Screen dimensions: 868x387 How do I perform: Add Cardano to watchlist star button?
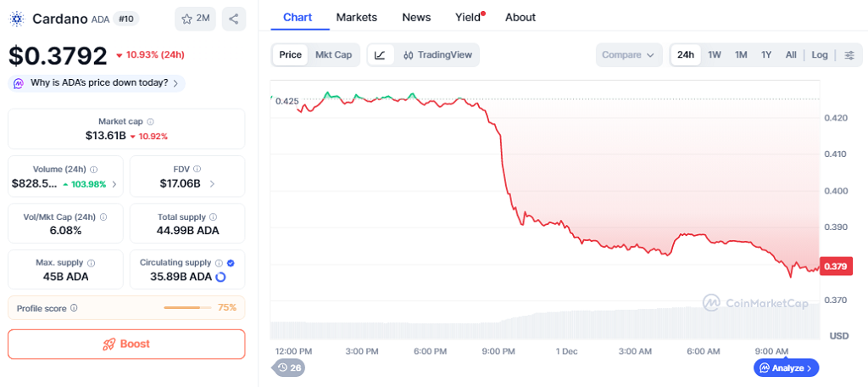(x=195, y=18)
